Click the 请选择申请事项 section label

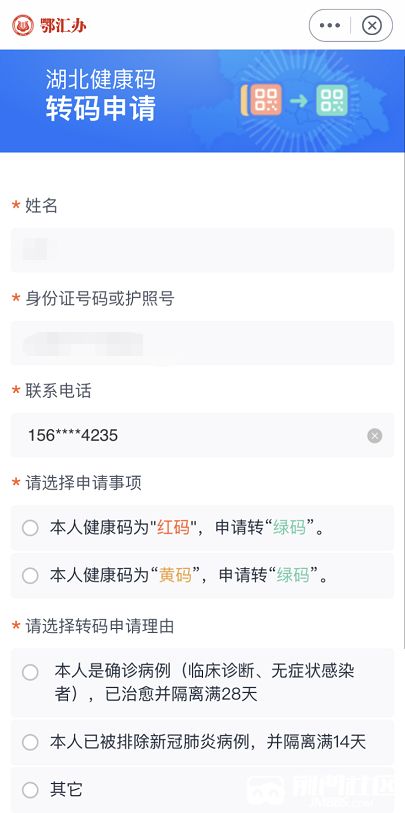84,483
